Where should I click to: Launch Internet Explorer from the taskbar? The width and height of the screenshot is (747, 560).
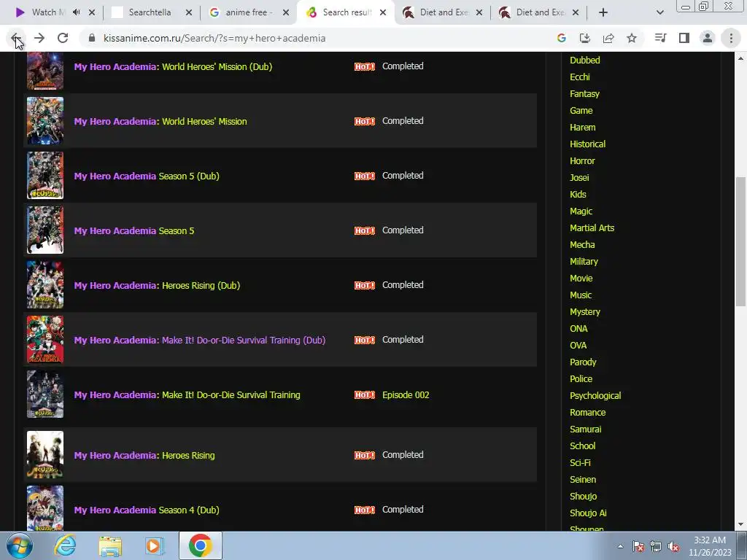click(x=65, y=545)
